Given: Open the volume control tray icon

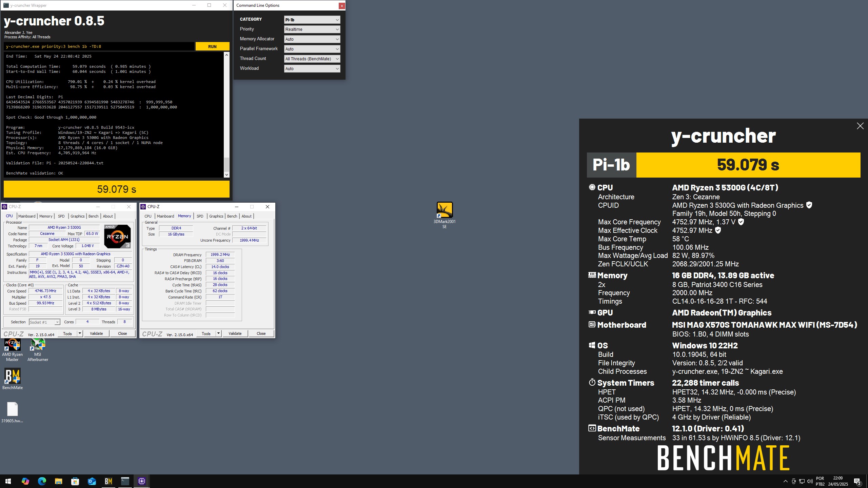Looking at the screenshot, I should pos(810,481).
